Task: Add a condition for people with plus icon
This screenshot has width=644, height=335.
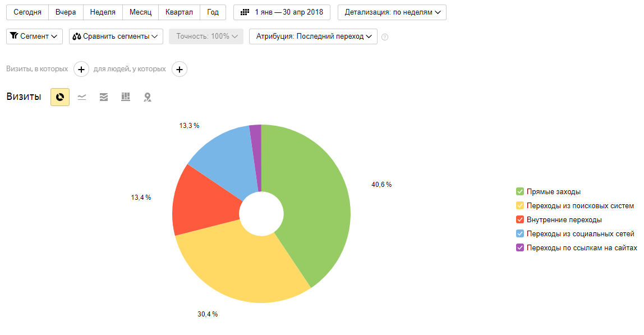Action: click(x=180, y=69)
